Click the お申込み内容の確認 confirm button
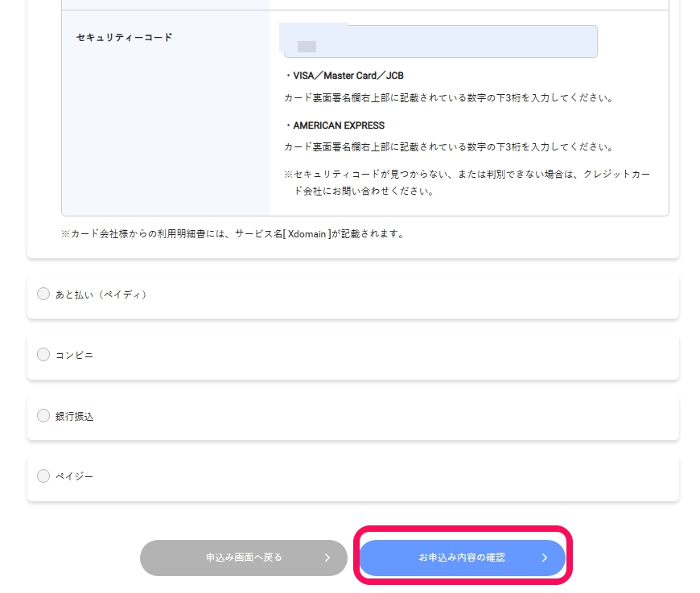Screen dimensions: 700x593 click(463, 557)
